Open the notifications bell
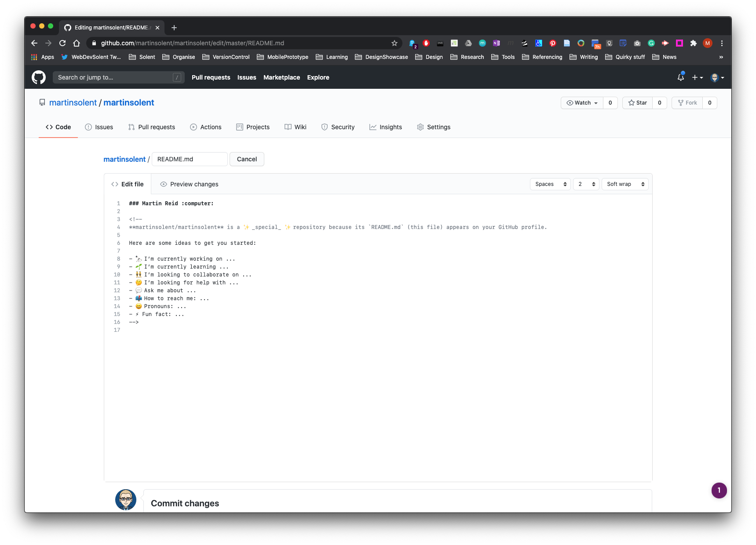 [680, 77]
